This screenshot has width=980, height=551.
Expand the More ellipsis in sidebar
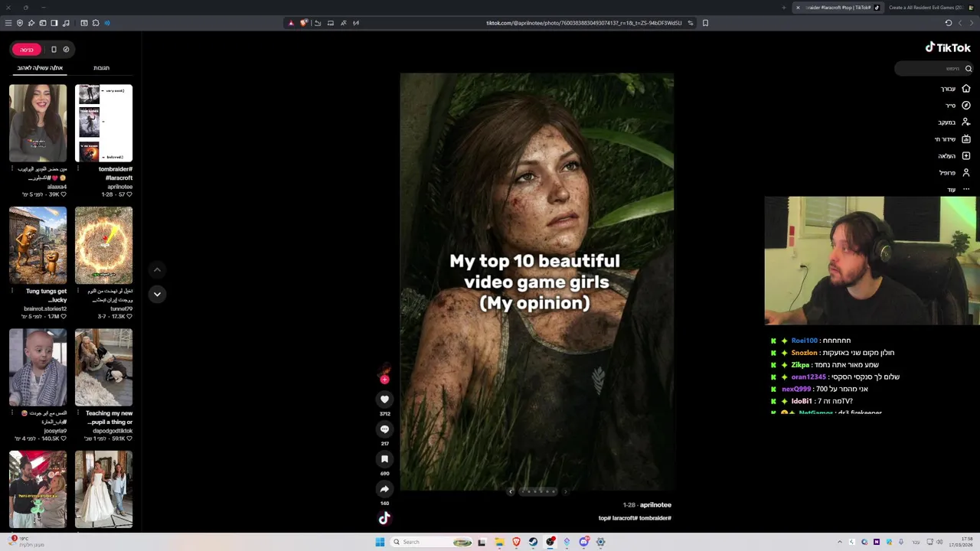coord(965,189)
